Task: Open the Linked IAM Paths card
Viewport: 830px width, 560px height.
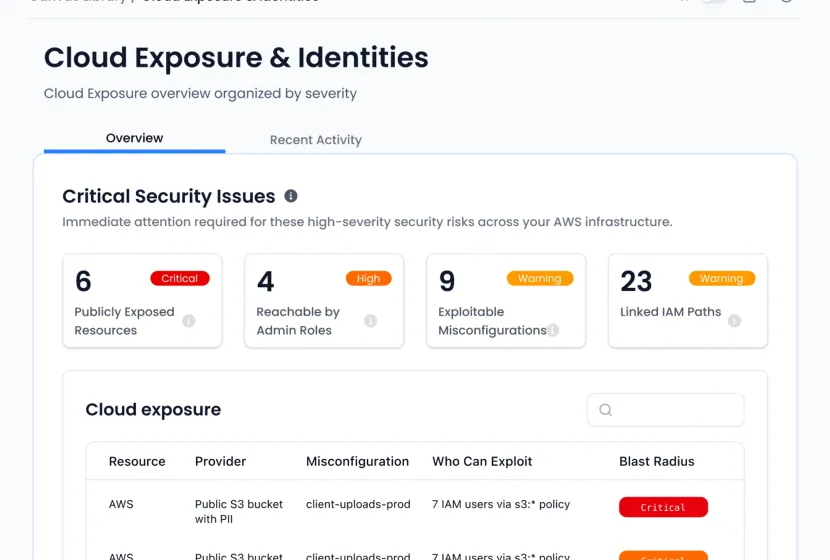Action: (688, 301)
